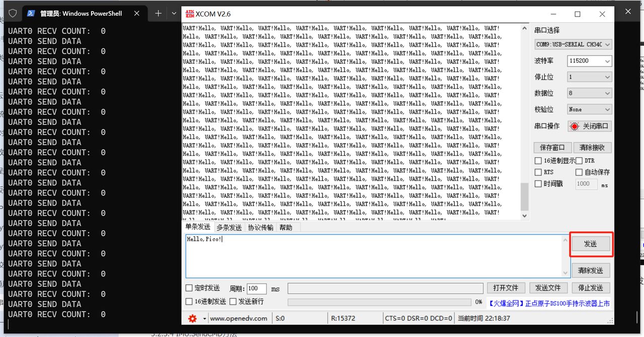Viewport: 644px width, 337px height.
Task: Click 停止发送 button
Action: click(591, 288)
